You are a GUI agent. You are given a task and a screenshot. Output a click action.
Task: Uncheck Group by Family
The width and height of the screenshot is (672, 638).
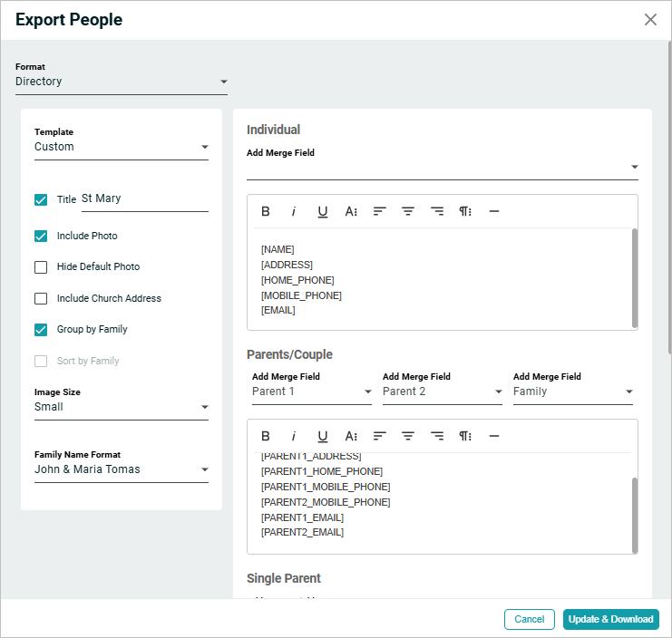tap(41, 330)
